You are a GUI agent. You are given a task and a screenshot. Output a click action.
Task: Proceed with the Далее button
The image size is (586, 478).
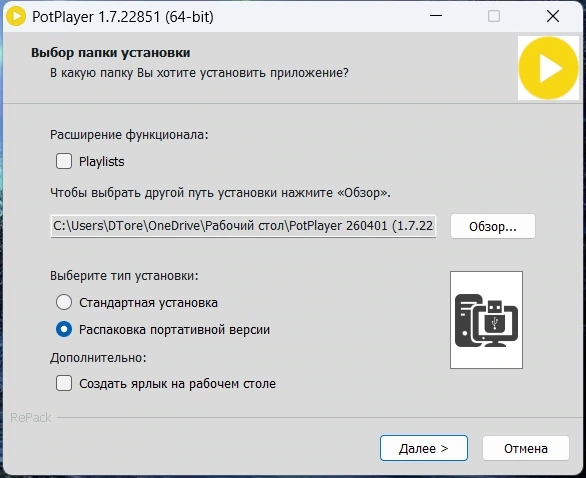pos(424,448)
